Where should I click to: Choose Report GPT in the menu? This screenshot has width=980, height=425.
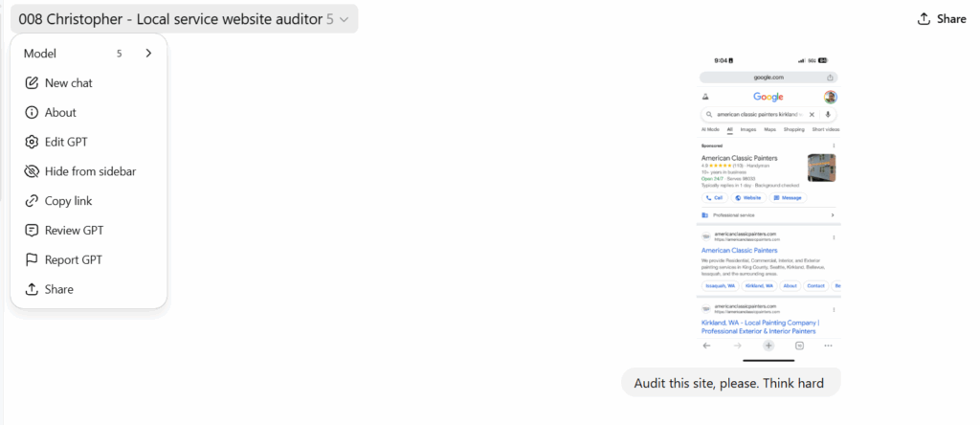pyautogui.click(x=73, y=260)
